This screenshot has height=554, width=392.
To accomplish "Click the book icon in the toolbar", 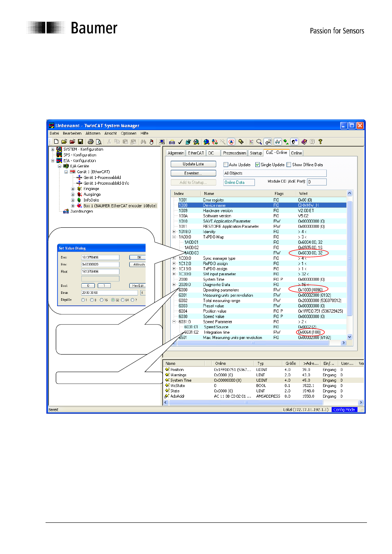I will (304, 142).
